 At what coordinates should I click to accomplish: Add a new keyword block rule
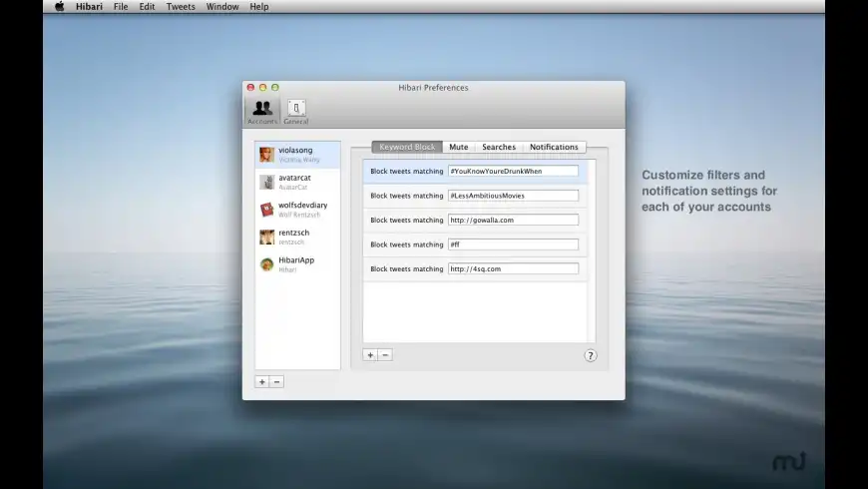click(x=370, y=355)
